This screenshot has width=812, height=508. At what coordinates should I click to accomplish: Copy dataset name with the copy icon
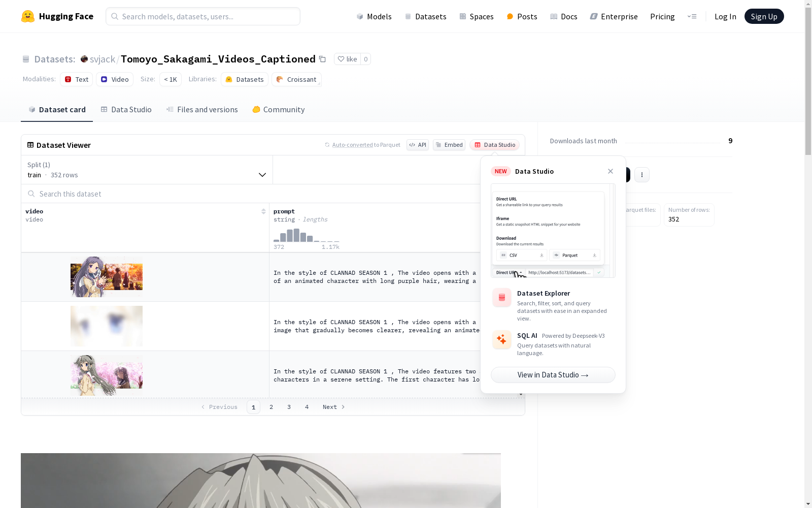pos(322,59)
